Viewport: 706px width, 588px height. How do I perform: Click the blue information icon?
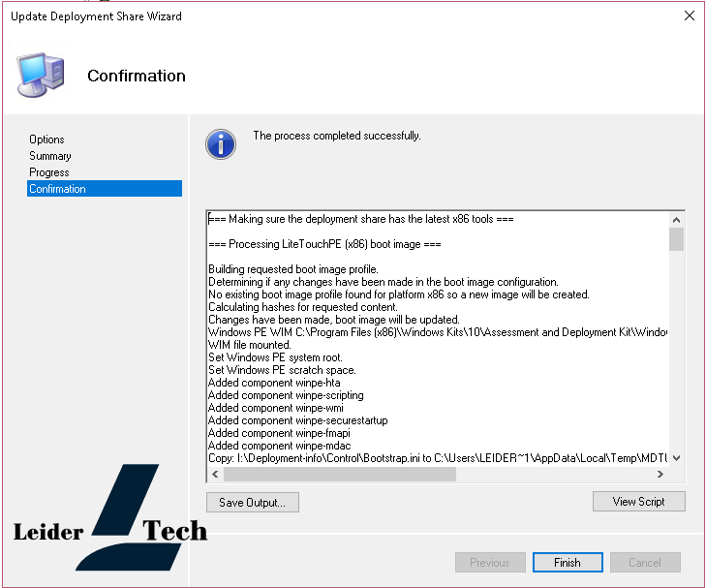(x=221, y=143)
